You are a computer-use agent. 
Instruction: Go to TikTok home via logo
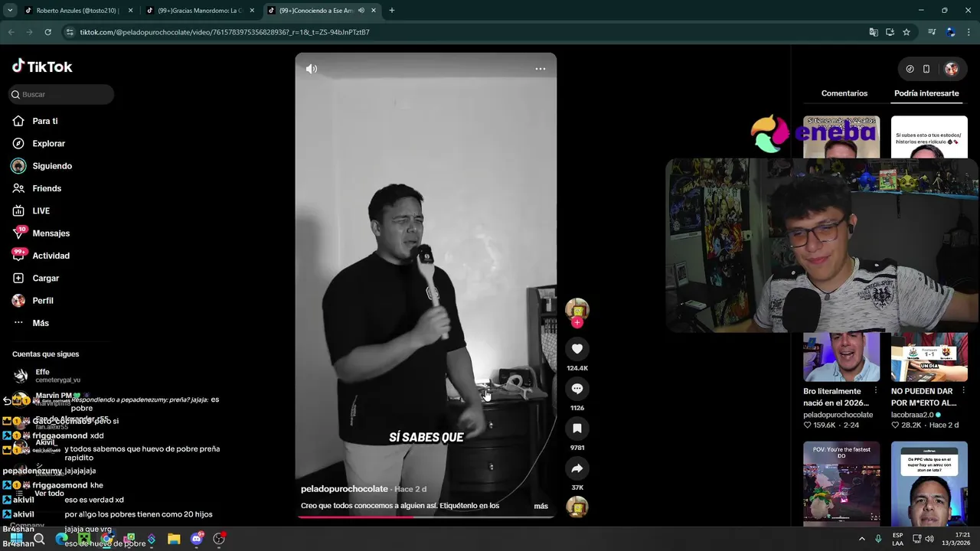pyautogui.click(x=42, y=67)
